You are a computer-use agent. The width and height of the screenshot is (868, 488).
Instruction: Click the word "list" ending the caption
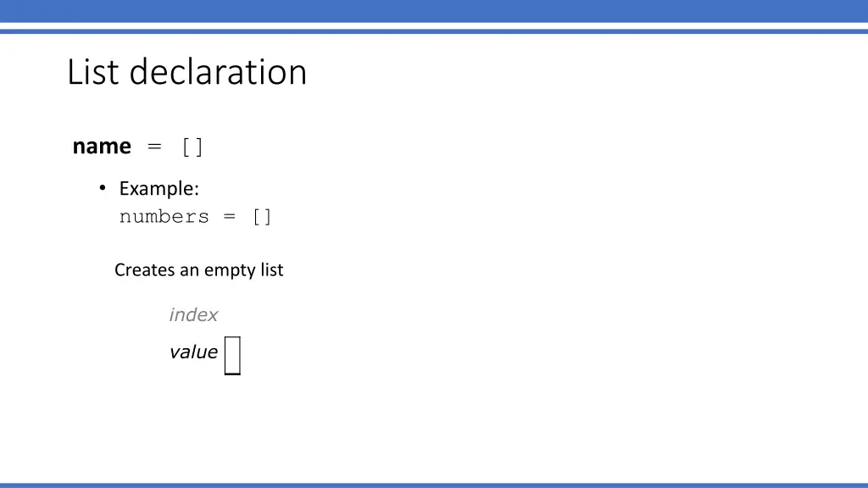pyautogui.click(x=271, y=270)
